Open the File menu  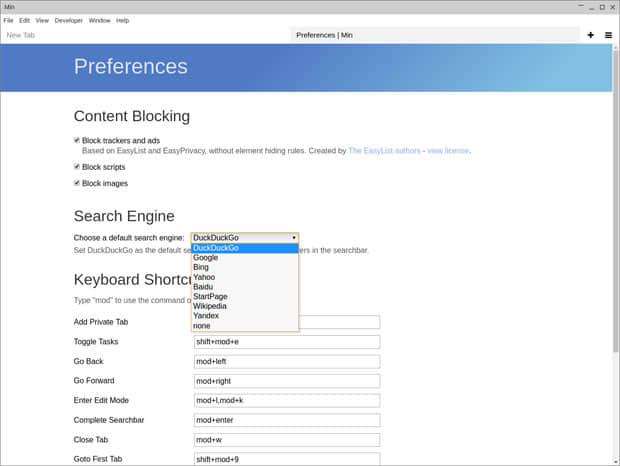(x=8, y=20)
